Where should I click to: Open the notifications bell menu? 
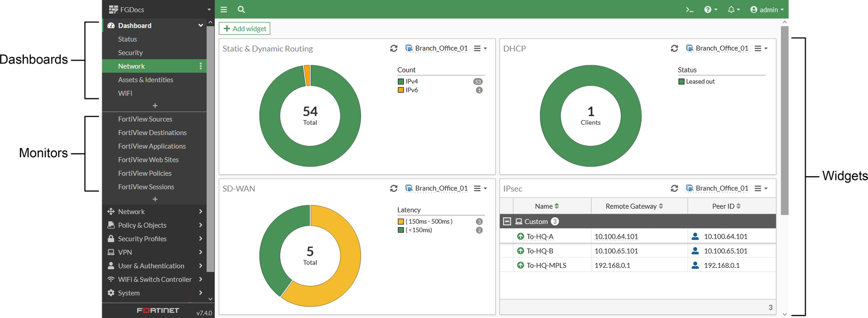733,9
